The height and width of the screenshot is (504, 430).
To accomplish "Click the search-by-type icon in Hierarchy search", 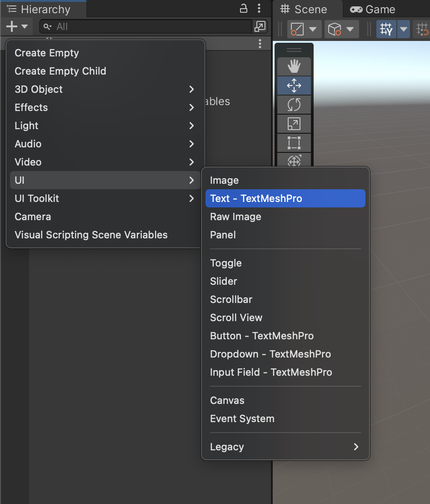I will 260,27.
